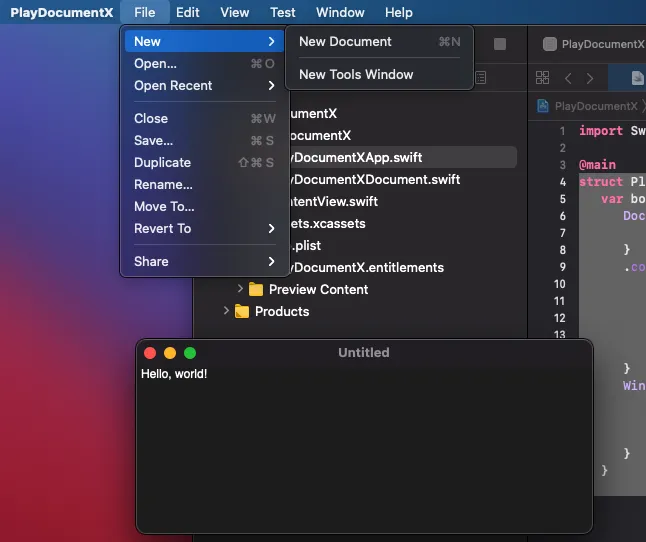646x542 pixels.
Task: Select Open... in File menu
Action: point(204,63)
